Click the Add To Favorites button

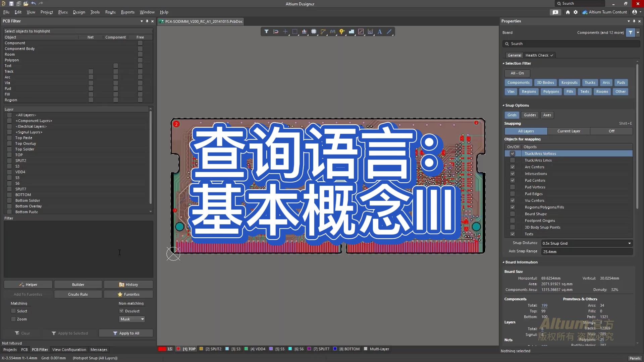coord(28,294)
